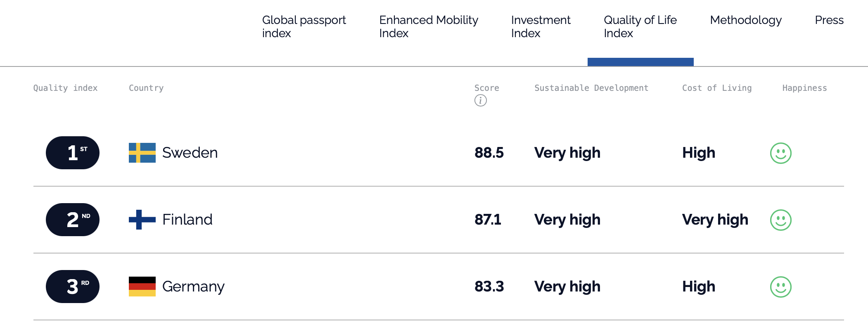Click Finland's happiness smiley face
Image resolution: width=868 pixels, height=327 pixels.
tap(780, 220)
